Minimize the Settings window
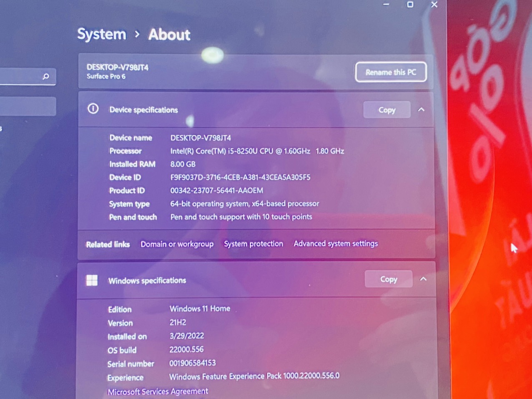 coord(386,5)
